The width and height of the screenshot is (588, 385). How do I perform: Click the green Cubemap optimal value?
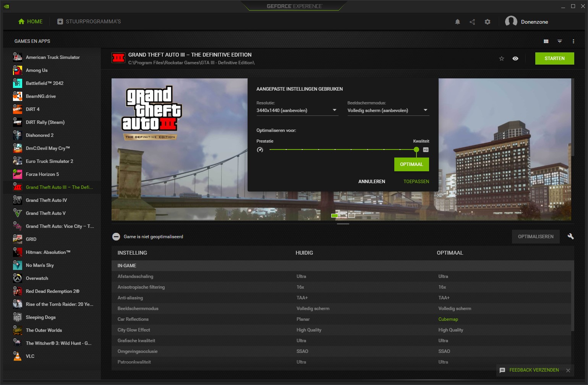[448, 319]
